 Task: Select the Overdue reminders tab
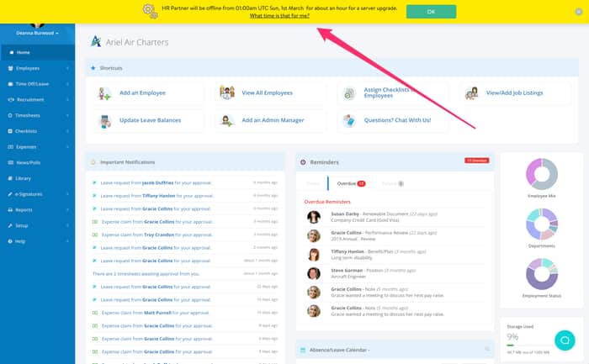tap(351, 183)
